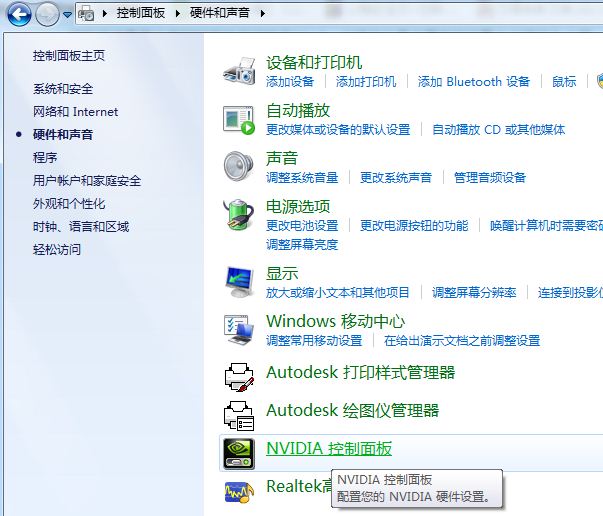Click the 添加 Bluetooth 设备 link
This screenshot has height=516, width=603.
474,82
